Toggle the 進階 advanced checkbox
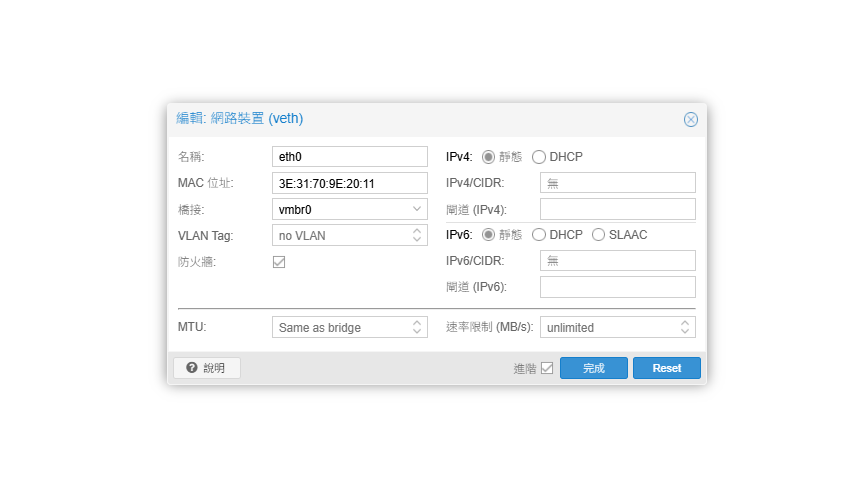 pyautogui.click(x=547, y=368)
